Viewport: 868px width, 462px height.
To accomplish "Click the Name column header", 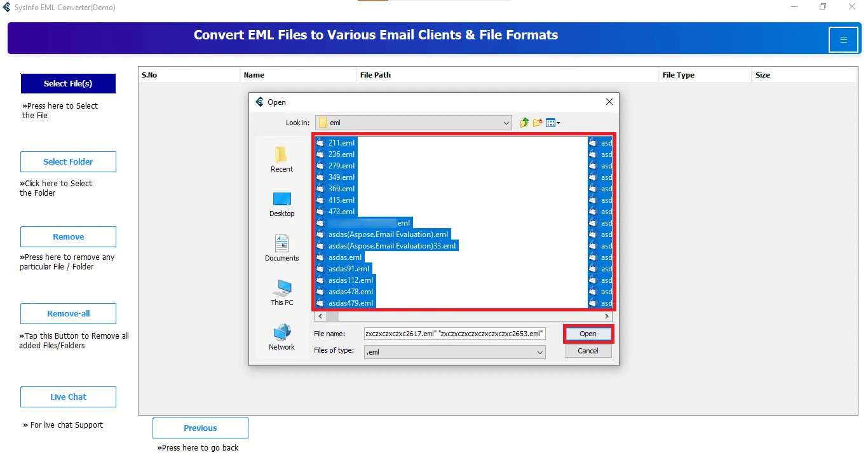I will click(299, 75).
